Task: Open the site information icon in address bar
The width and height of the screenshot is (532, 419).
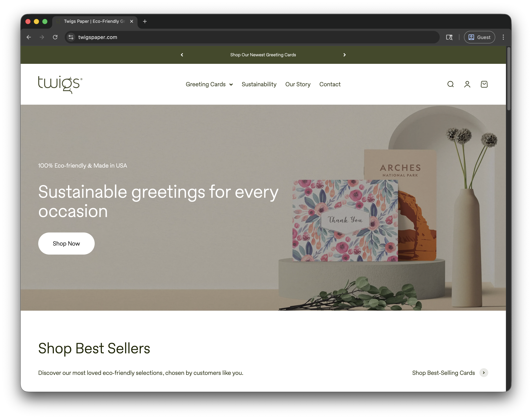Action: [x=71, y=37]
